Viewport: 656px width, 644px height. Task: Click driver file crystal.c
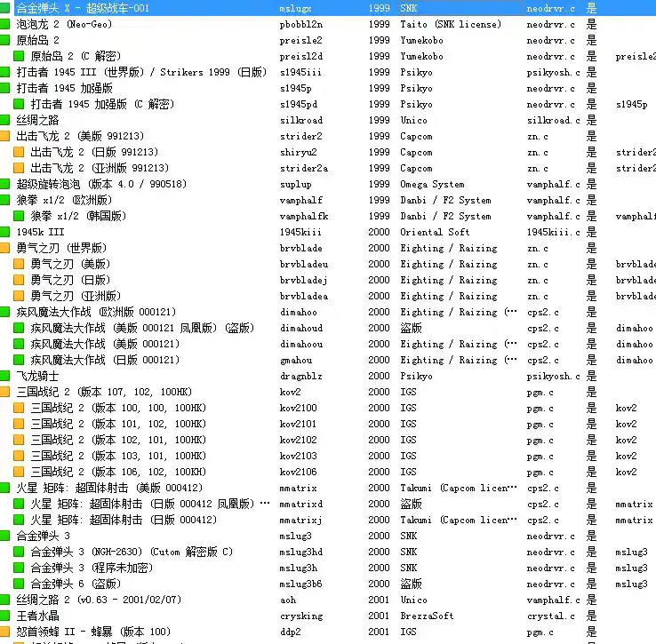[x=550, y=616]
